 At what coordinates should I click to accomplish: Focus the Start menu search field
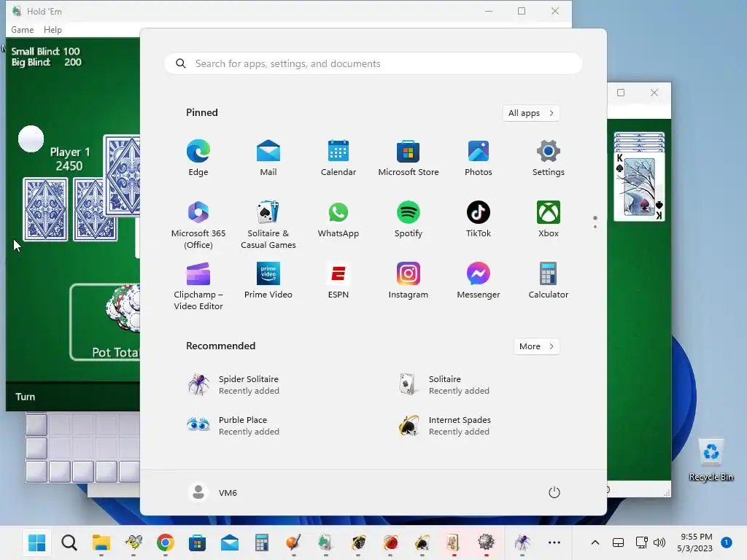[373, 63]
